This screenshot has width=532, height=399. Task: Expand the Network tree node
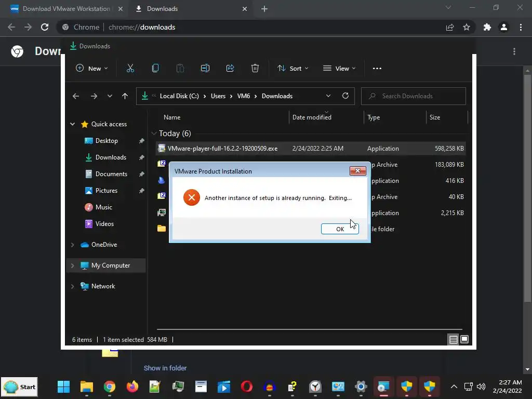tap(72, 286)
